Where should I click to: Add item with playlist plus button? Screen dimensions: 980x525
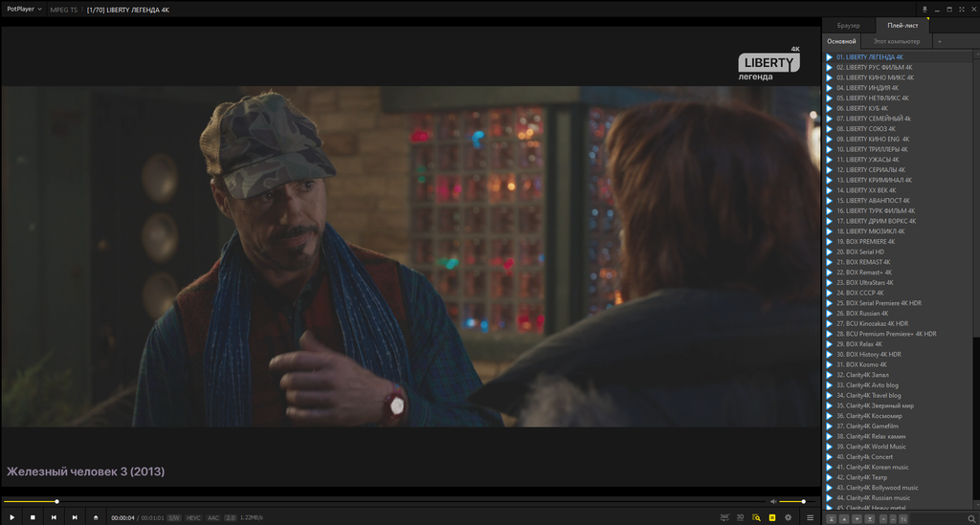tap(883, 518)
